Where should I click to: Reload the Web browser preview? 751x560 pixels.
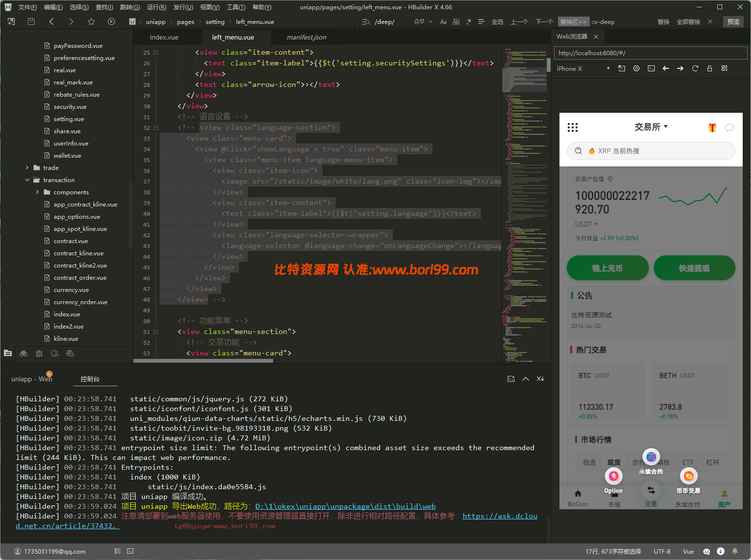coord(695,68)
